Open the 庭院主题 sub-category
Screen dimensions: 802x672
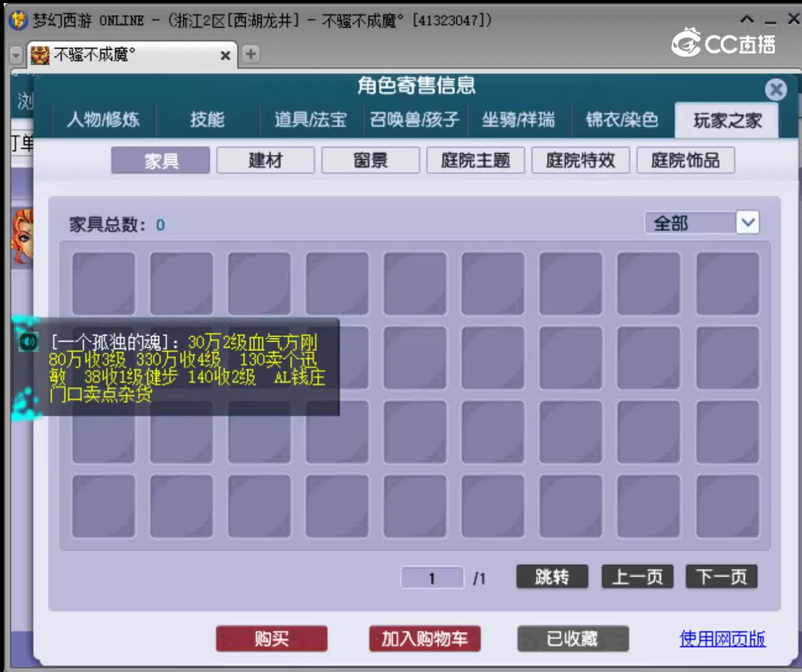(476, 160)
